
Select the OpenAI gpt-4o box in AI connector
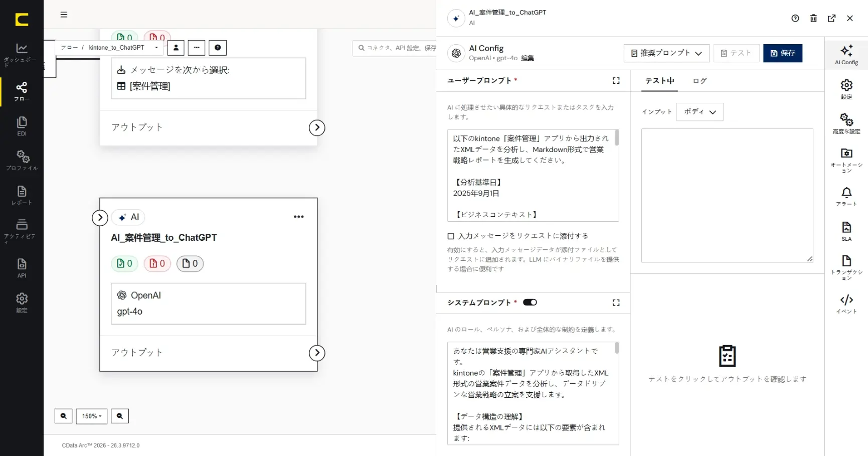click(x=208, y=303)
